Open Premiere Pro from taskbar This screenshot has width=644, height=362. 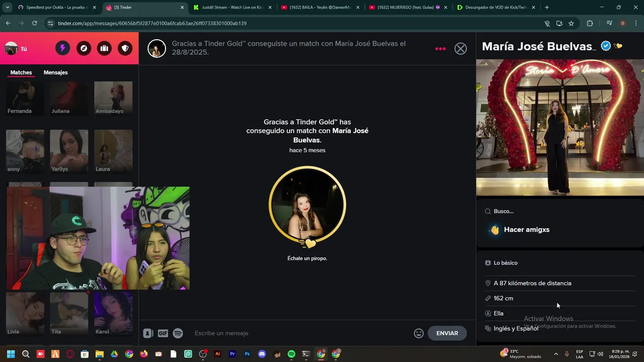point(232,354)
